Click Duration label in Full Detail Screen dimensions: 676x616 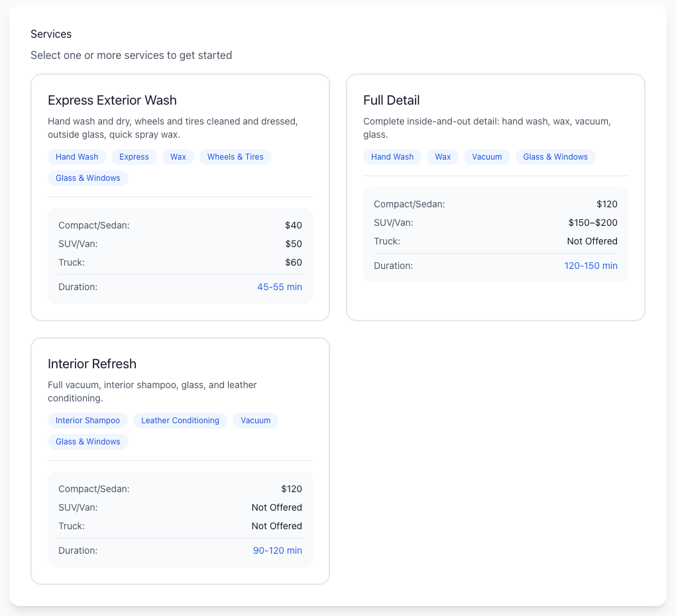coord(393,266)
